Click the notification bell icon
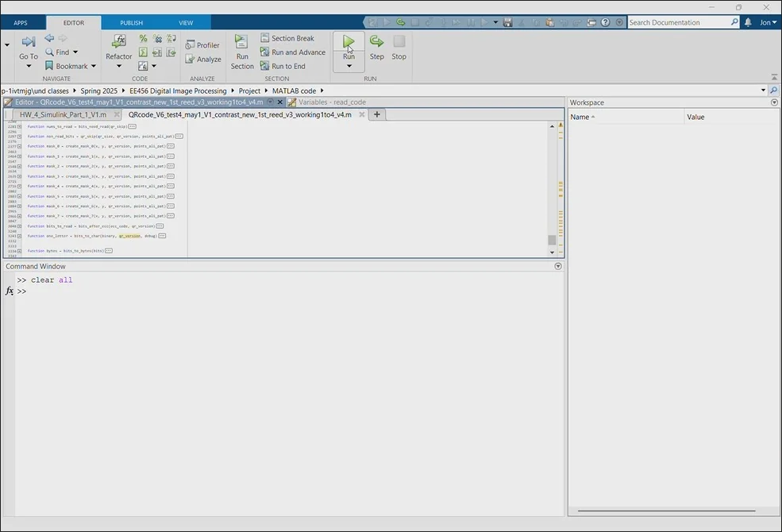Image resolution: width=782 pixels, height=532 pixels. click(748, 22)
